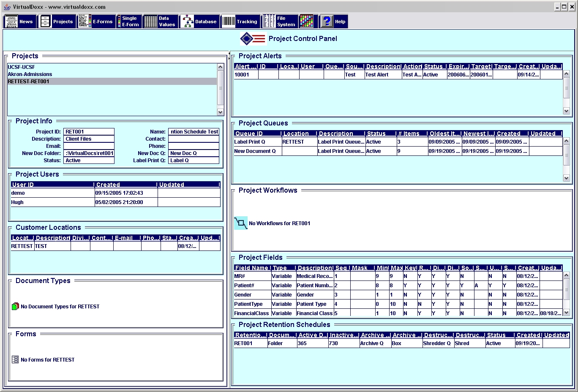Open the News toolbar button
The width and height of the screenshot is (578, 392).
point(19,22)
